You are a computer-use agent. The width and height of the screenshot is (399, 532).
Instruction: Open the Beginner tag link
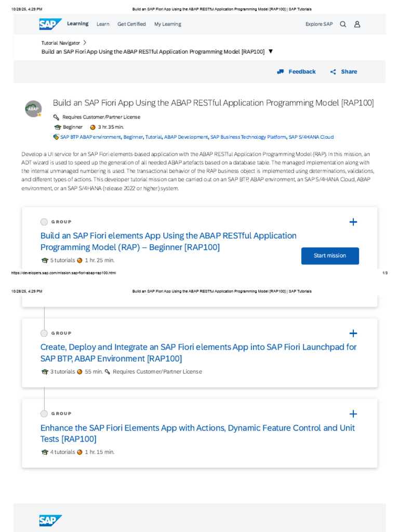(x=133, y=137)
